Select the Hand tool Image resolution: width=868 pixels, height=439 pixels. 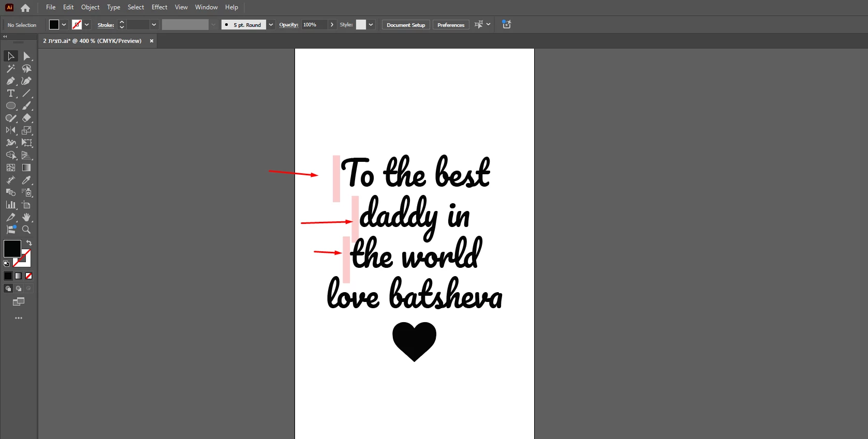coord(26,218)
